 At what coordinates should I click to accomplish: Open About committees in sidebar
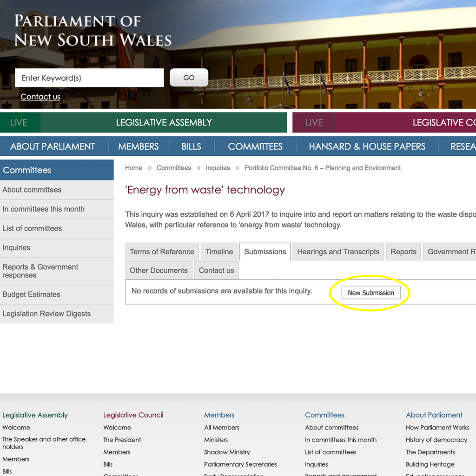57,190
